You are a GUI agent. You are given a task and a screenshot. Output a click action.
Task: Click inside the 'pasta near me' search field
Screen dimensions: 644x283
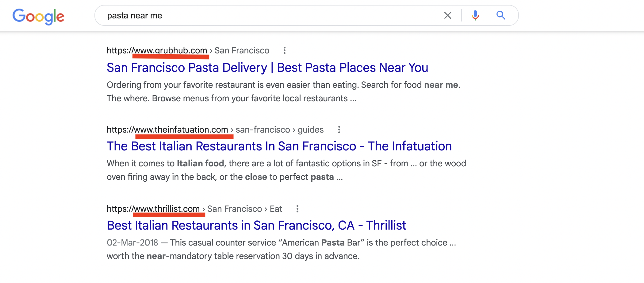coord(270,15)
